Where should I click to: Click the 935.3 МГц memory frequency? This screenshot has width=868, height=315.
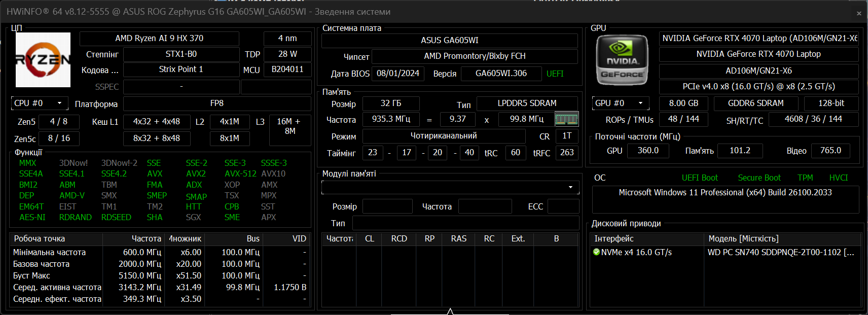391,119
